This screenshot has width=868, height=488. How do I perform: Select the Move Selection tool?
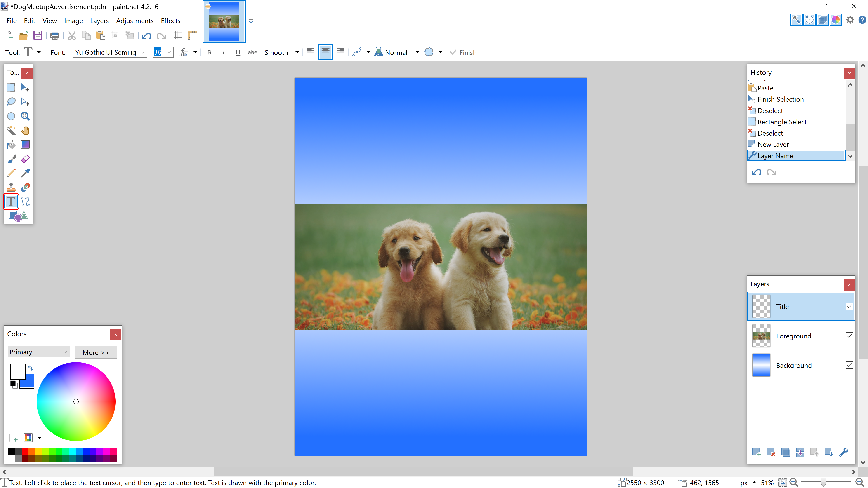point(25,102)
